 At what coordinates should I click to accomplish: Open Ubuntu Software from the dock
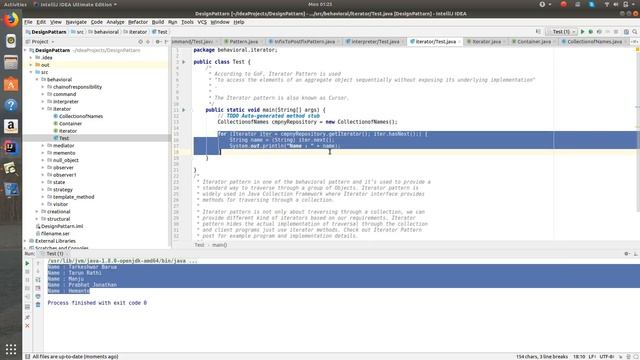pos(11,84)
